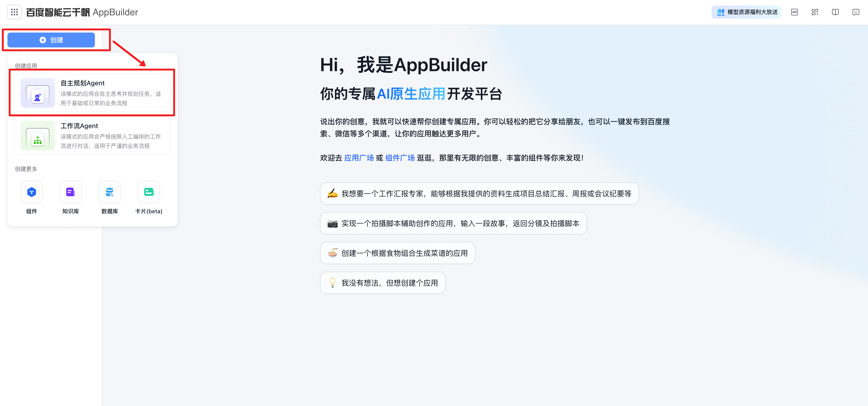Click the gift icon in 模型资源 banner
Image resolution: width=868 pixels, height=406 pixels.
pyautogui.click(x=721, y=12)
